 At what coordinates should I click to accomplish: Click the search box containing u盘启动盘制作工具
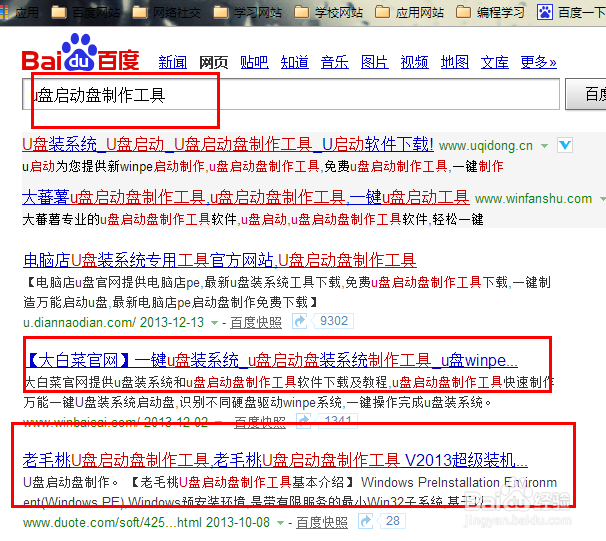pos(291,94)
